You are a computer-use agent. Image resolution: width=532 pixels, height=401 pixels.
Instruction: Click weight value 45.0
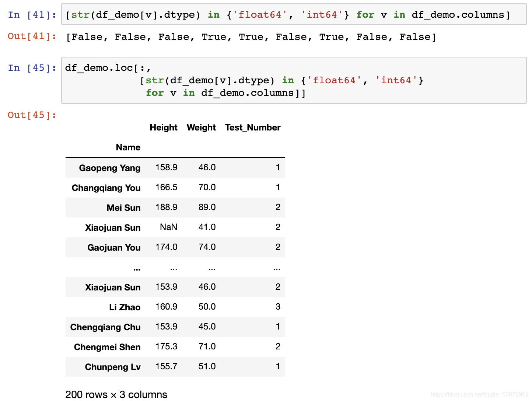tap(207, 327)
